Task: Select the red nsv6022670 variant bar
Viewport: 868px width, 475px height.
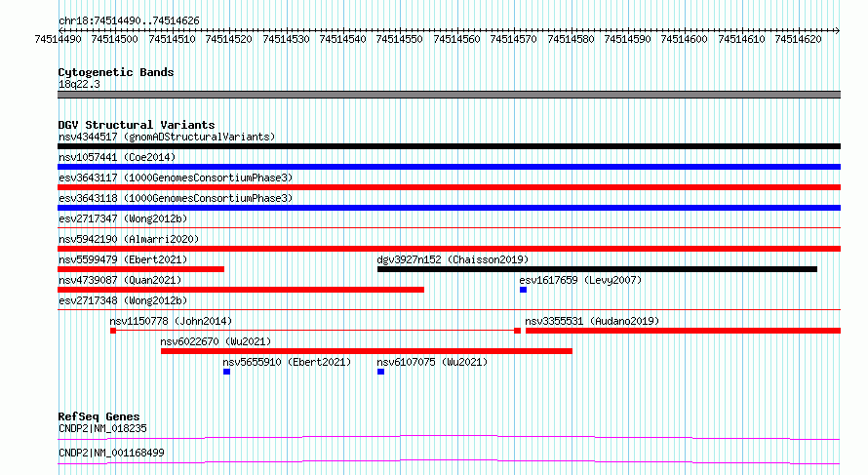Action: pos(367,351)
